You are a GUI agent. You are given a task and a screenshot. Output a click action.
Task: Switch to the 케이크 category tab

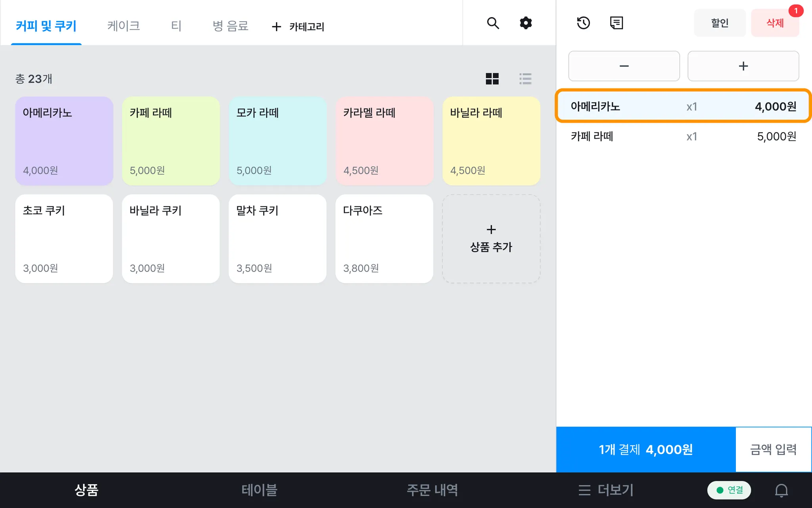(x=123, y=26)
